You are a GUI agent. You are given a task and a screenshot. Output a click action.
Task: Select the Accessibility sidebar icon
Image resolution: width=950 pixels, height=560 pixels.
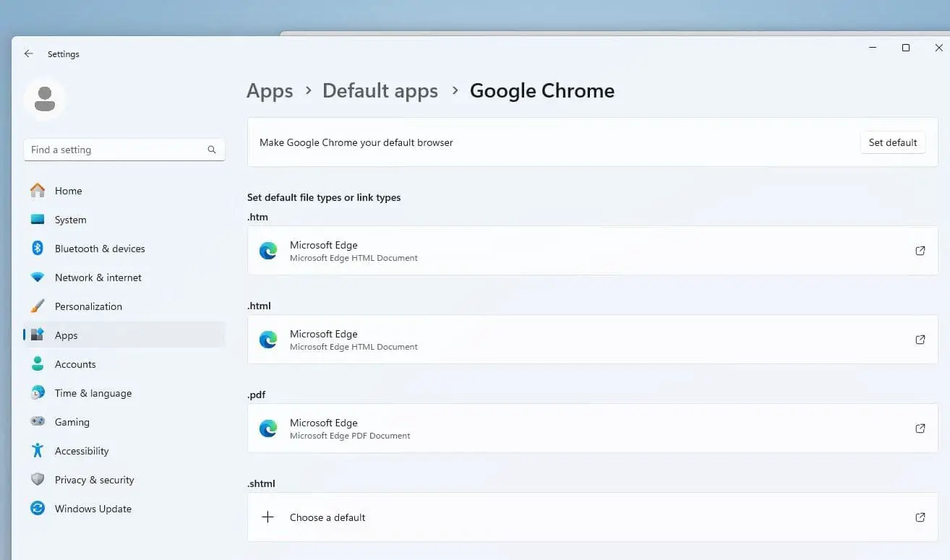(x=38, y=450)
